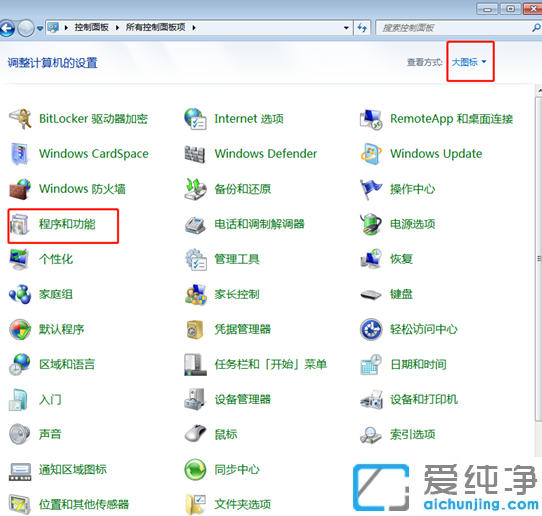Open the 备份和还原 icon
Viewport: 542px width, 516px height.
pyautogui.click(x=195, y=189)
